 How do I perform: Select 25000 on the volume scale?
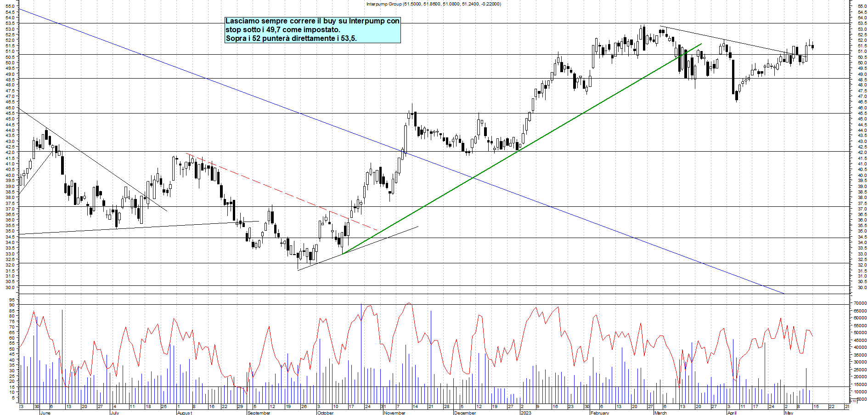point(860,370)
